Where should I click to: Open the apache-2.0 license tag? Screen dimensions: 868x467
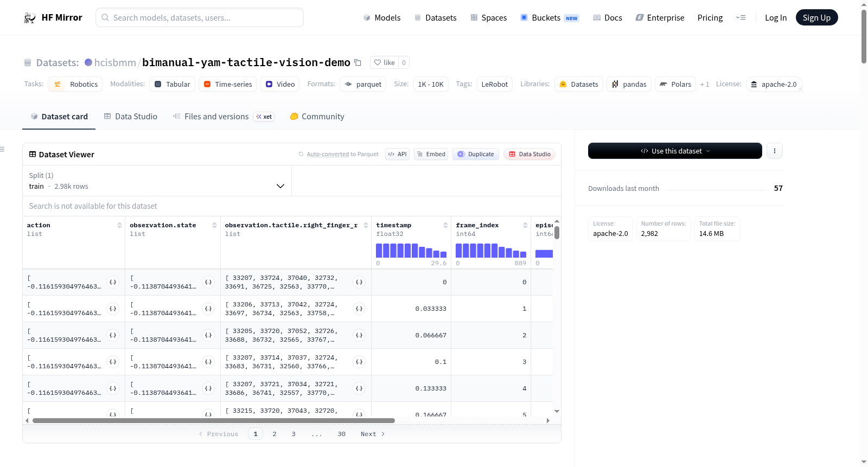pyautogui.click(x=774, y=84)
